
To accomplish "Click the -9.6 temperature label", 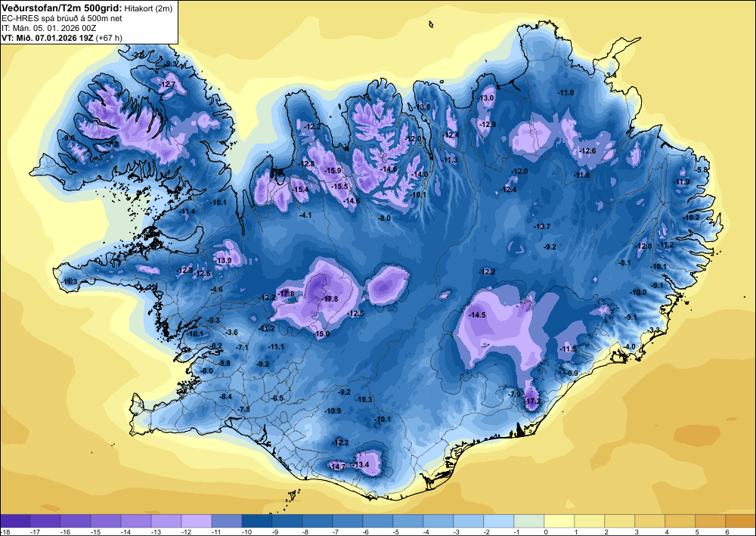I will pos(69,138).
